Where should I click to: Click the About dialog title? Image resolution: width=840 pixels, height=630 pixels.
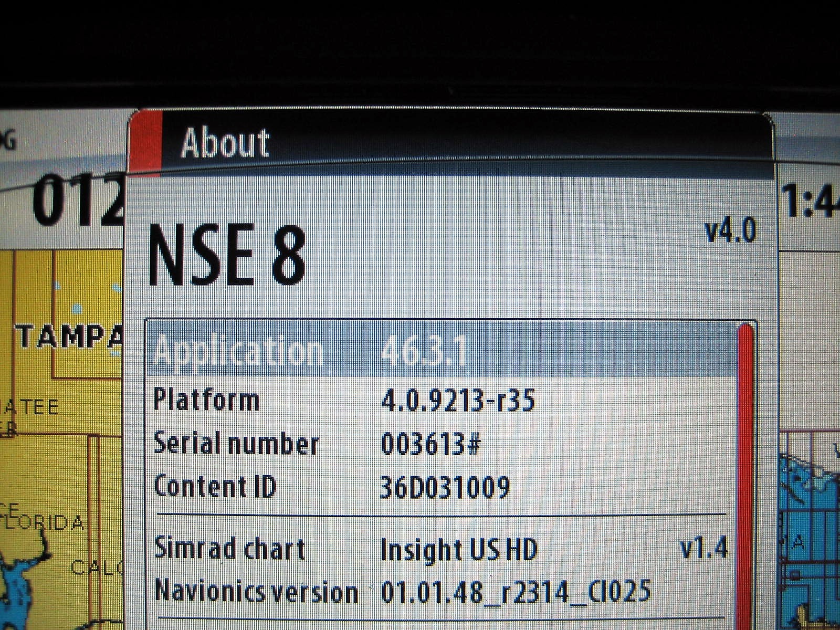225,143
